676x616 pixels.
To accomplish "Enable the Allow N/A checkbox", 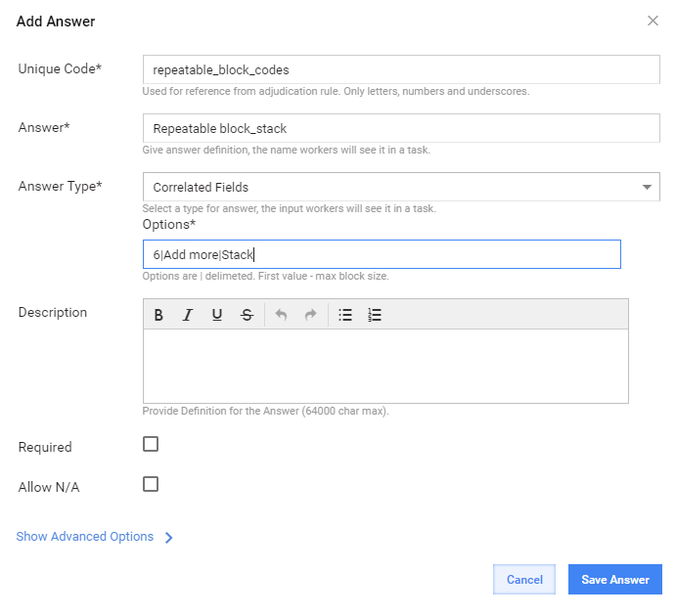I will pyautogui.click(x=151, y=484).
